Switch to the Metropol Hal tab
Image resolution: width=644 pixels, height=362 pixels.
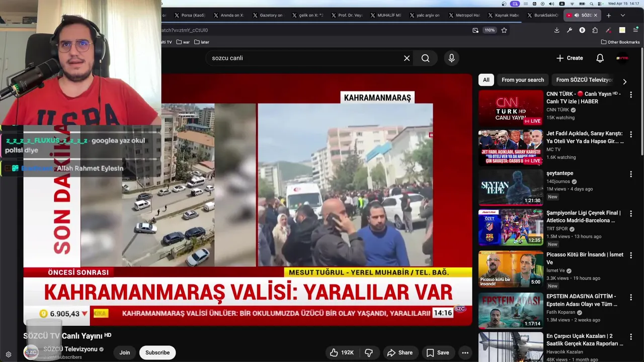tap(463, 16)
